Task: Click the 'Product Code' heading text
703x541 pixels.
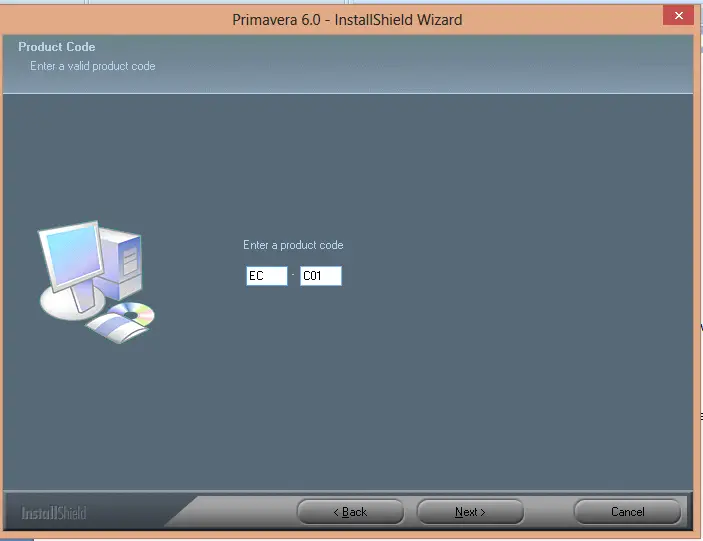Action: pos(56,47)
